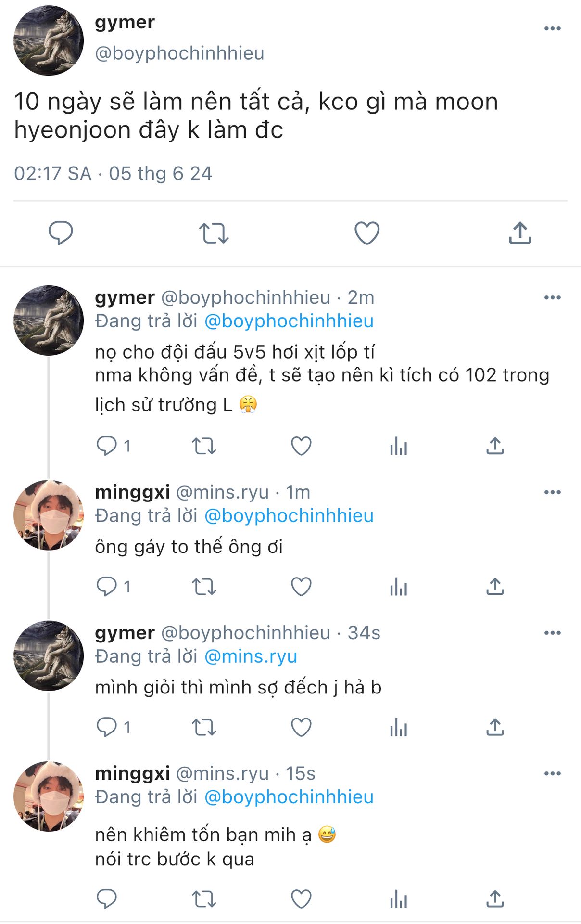Share the main tweet

[520, 233]
